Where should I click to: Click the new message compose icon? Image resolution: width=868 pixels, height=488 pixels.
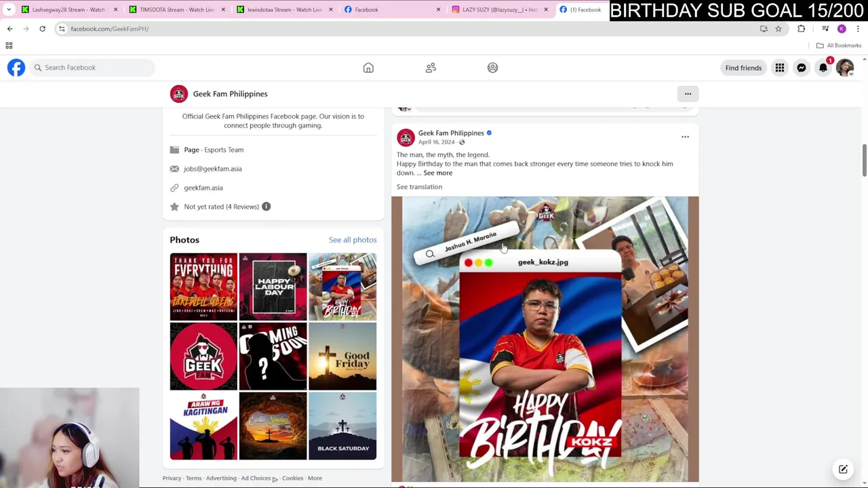(x=843, y=469)
